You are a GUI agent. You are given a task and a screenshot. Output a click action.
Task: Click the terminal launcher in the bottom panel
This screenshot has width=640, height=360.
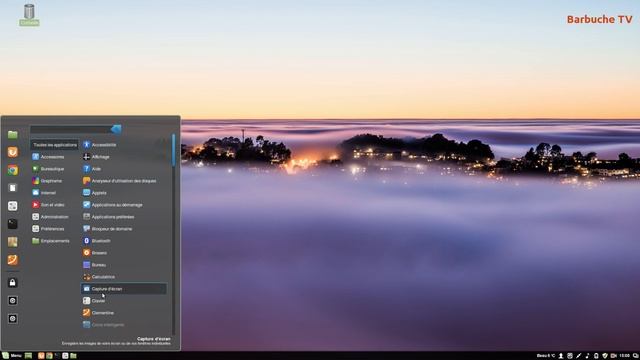(x=57, y=356)
